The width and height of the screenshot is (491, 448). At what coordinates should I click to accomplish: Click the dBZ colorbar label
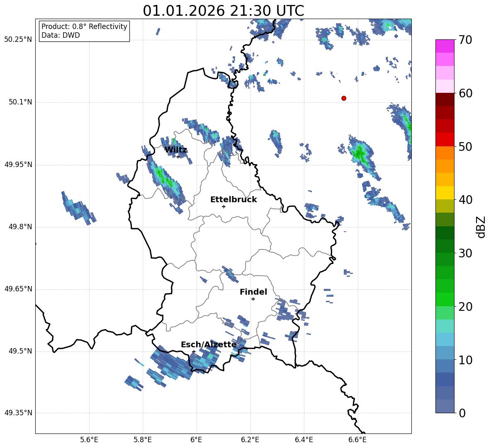[x=481, y=227]
